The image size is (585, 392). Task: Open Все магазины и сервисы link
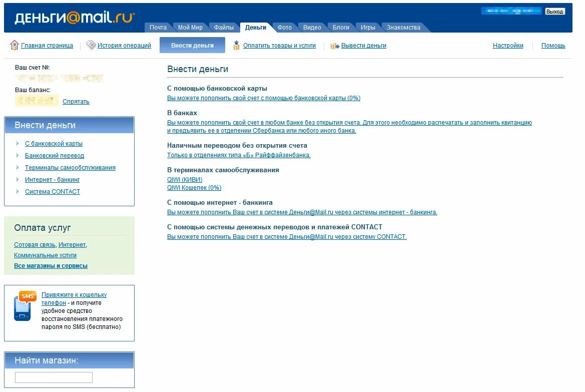click(51, 266)
